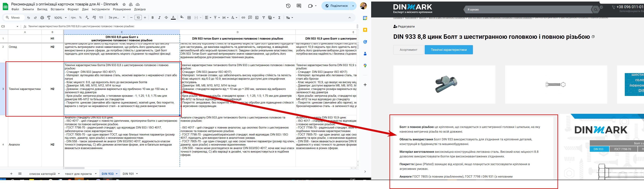This screenshot has width=644, height=189.
Task: Open text wrapping dropdown
Action: [225, 18]
